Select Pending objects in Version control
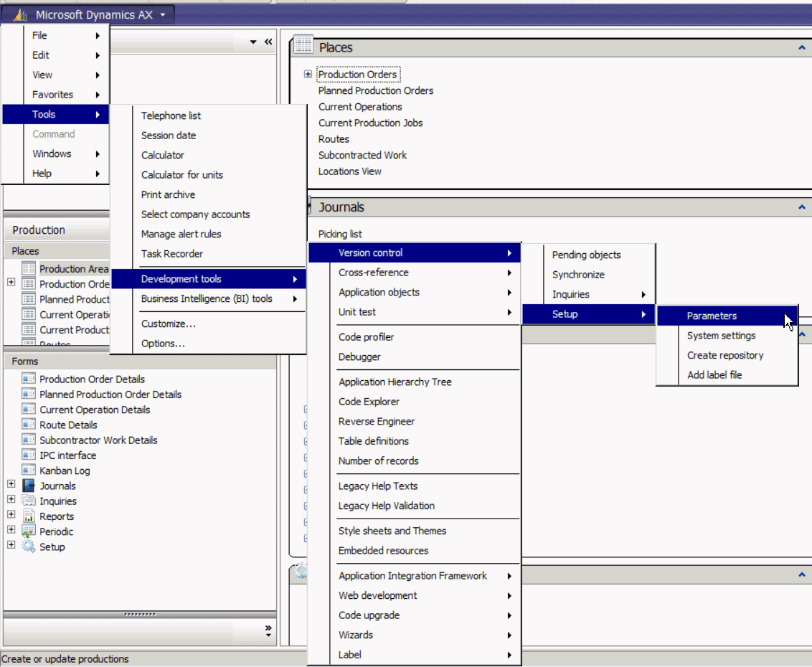 pyautogui.click(x=589, y=255)
